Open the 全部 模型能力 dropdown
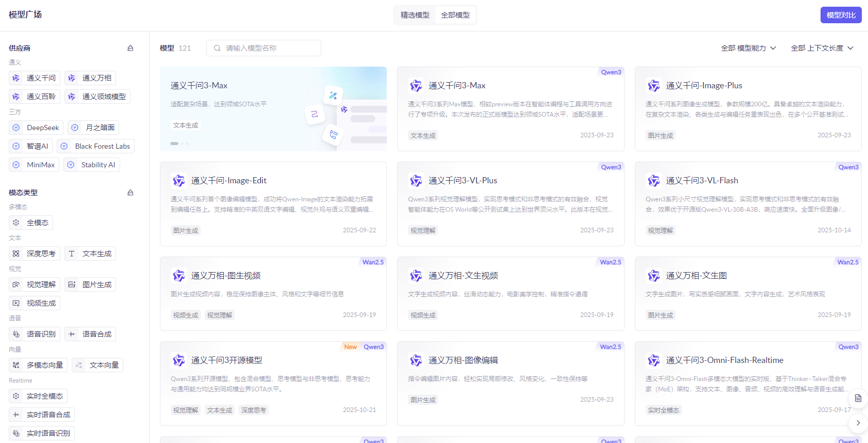The height and width of the screenshot is (443, 868). [x=748, y=48]
